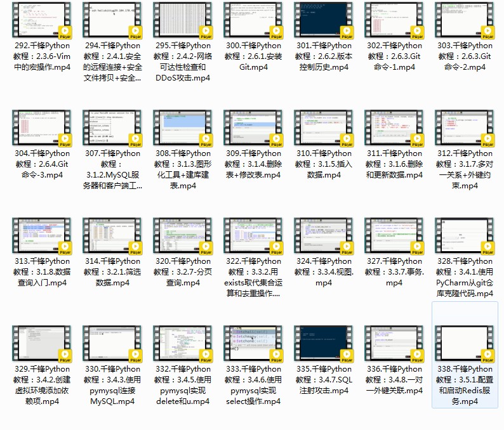Click filename text 294.千锋Python教程：2.4.1.安全的远程连接
Viewport: 504px width, 430px height.
pos(112,62)
